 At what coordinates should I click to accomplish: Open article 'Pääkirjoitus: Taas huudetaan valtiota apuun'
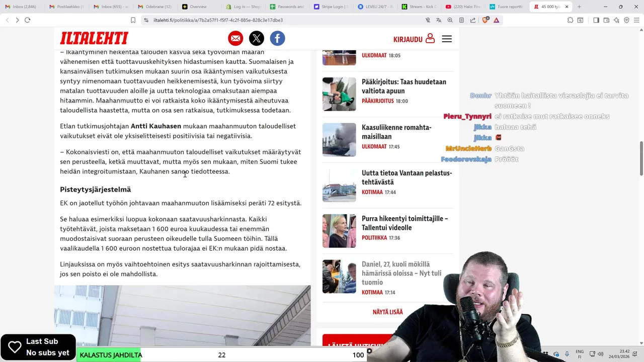(x=404, y=86)
